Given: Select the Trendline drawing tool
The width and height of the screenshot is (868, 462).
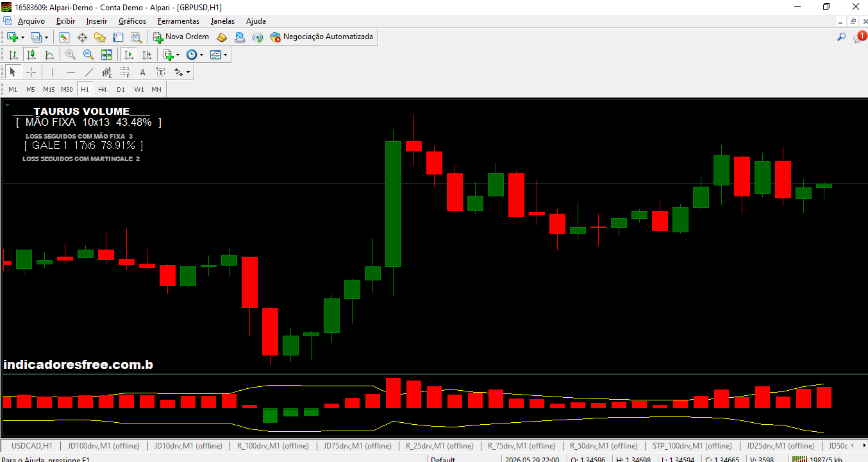Looking at the screenshot, I should [x=89, y=73].
